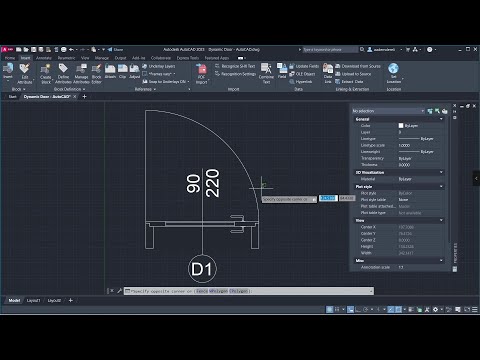Viewport: 480px width, 360px height.
Task: Open the Start file tab
Action: 12,97
